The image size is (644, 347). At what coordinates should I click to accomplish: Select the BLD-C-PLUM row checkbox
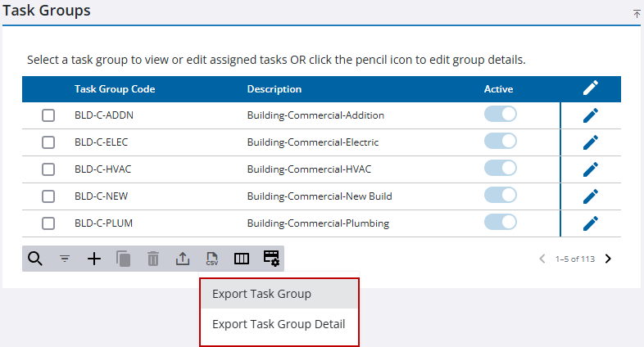tap(48, 223)
